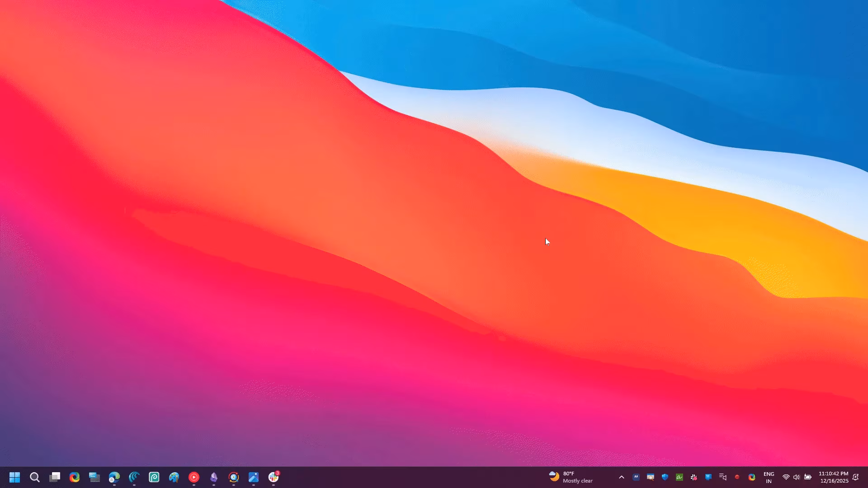Viewport: 868px width, 488px height.
Task: Open the weather widget showing 80°F
Action: pos(571,478)
